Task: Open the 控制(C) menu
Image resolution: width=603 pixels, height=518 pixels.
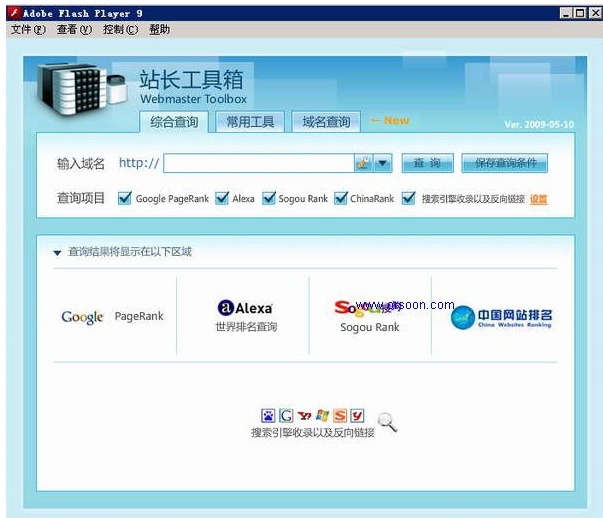Action: point(120,29)
